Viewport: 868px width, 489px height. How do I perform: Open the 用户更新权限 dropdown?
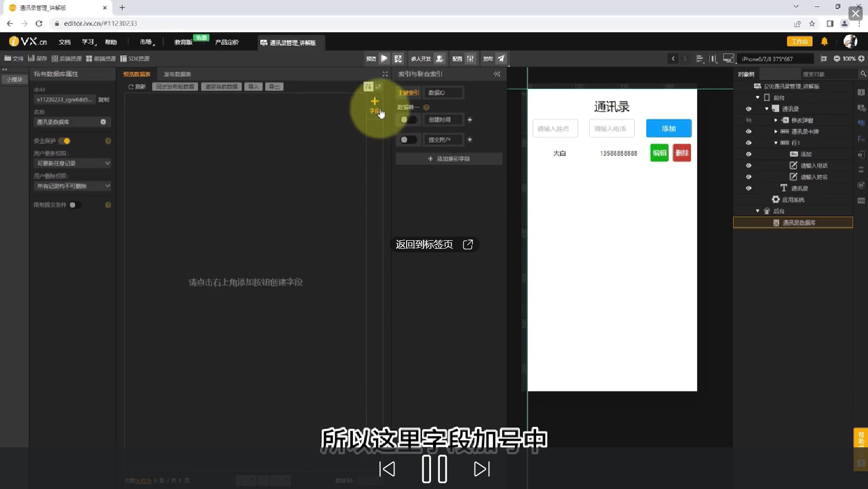pyautogui.click(x=73, y=163)
